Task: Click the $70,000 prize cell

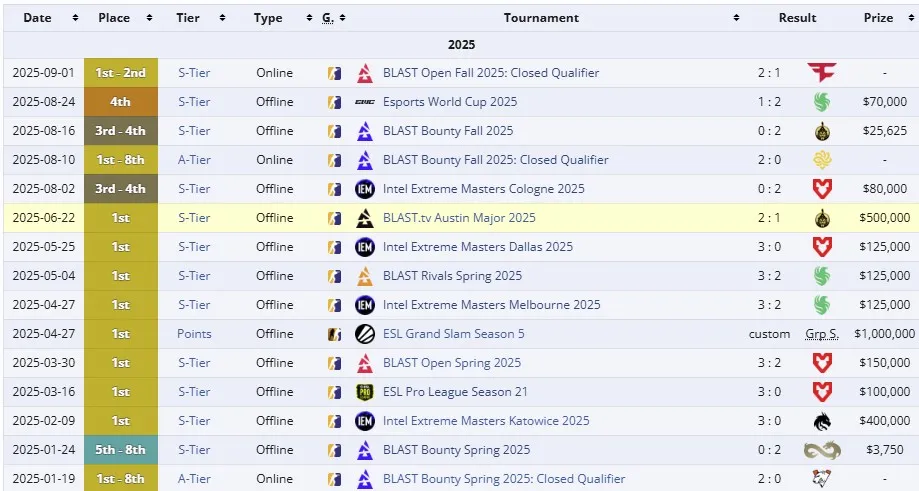Action: coord(884,102)
